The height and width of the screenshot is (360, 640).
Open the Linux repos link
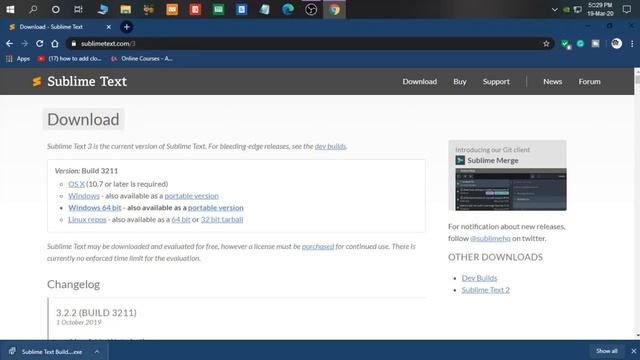pos(87,220)
